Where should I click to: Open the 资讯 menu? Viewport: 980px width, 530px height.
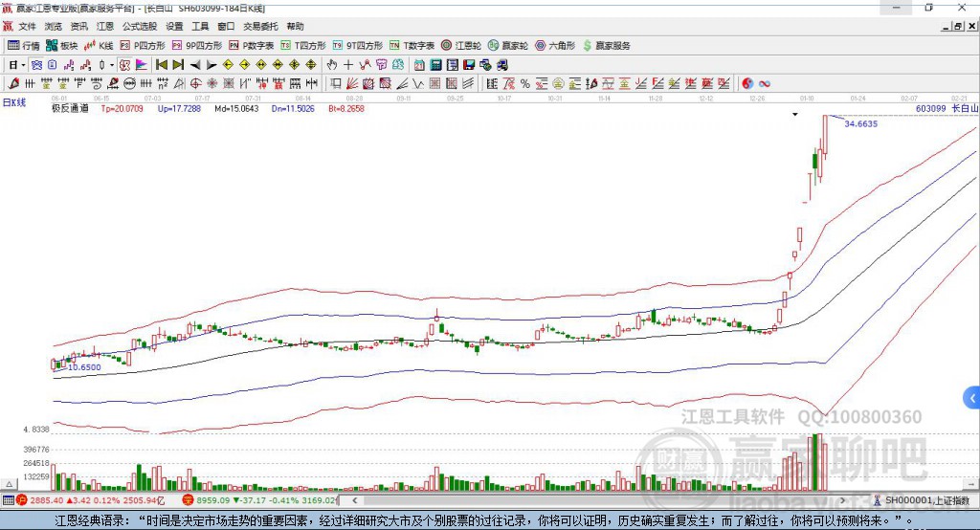point(78,26)
